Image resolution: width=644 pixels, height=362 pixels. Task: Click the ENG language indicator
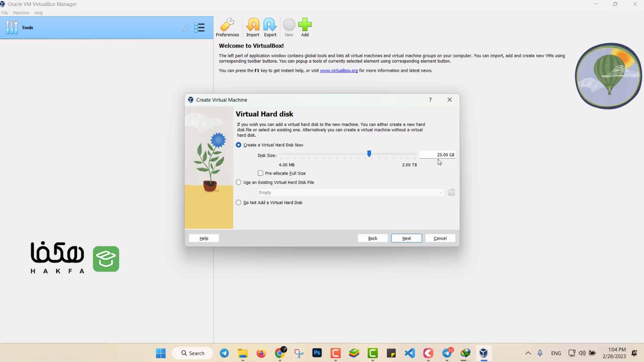(556, 353)
